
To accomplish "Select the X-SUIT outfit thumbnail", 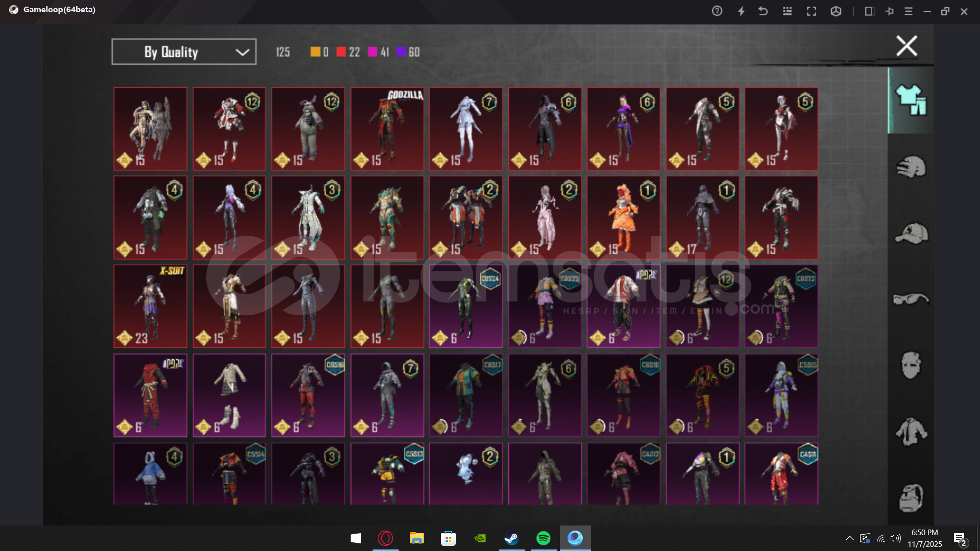I will click(150, 306).
